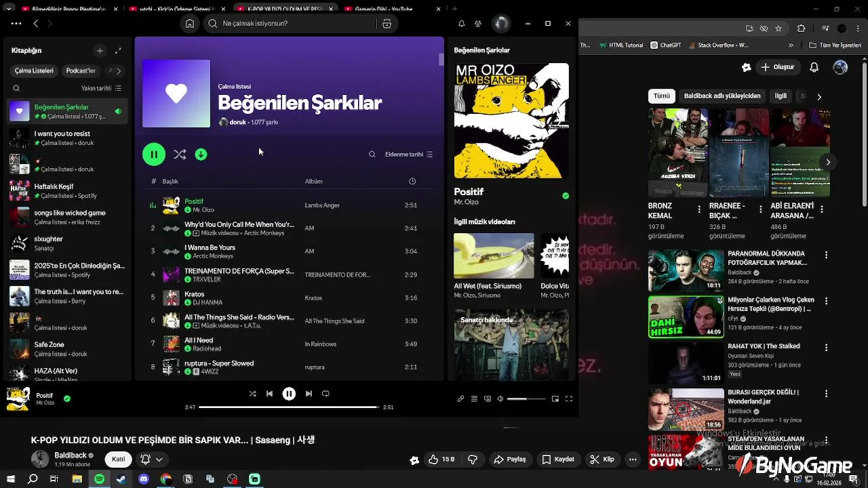Bookmark the page with Chrome's star icon
The width and height of the screenshot is (868, 488).
[x=778, y=28]
